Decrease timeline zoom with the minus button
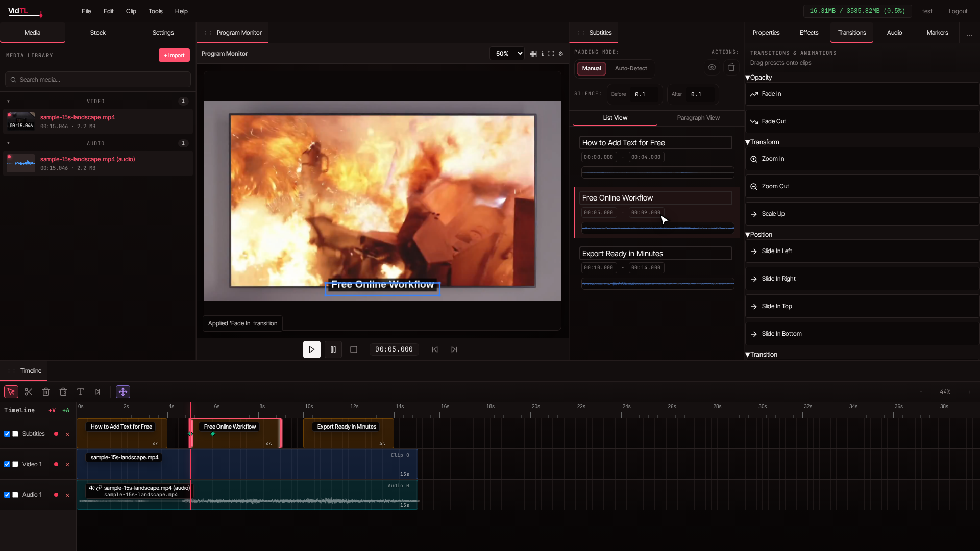Image resolution: width=980 pixels, height=551 pixels. tap(921, 392)
